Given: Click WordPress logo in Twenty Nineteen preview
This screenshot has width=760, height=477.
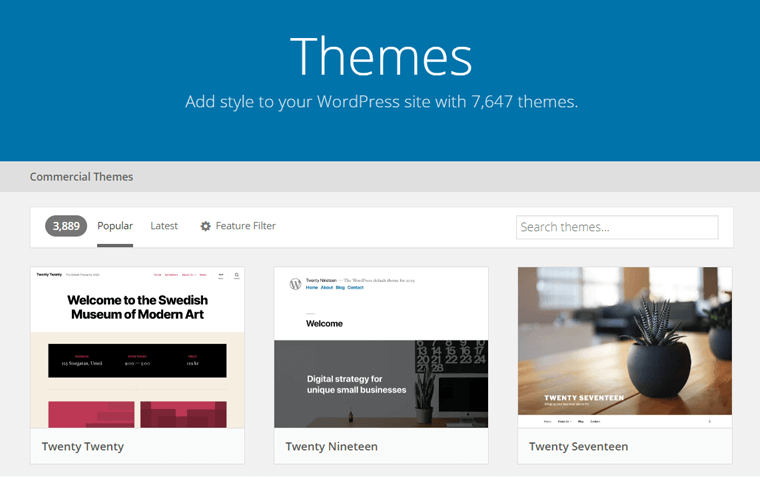Looking at the screenshot, I should 295,284.
